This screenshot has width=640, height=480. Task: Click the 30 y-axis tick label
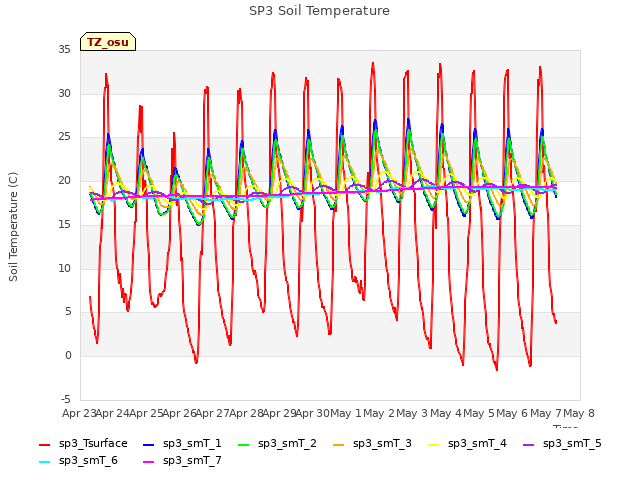[x=64, y=93]
